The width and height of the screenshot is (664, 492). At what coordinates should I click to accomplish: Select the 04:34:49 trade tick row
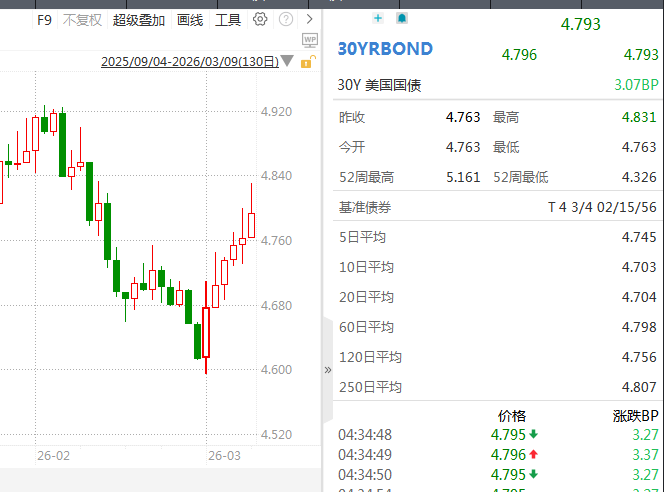click(x=498, y=454)
